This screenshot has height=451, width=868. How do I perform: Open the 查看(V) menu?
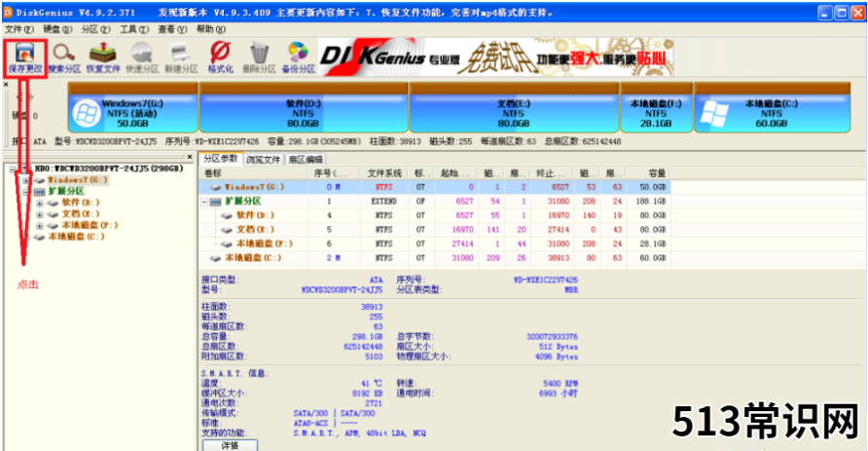coord(172,29)
